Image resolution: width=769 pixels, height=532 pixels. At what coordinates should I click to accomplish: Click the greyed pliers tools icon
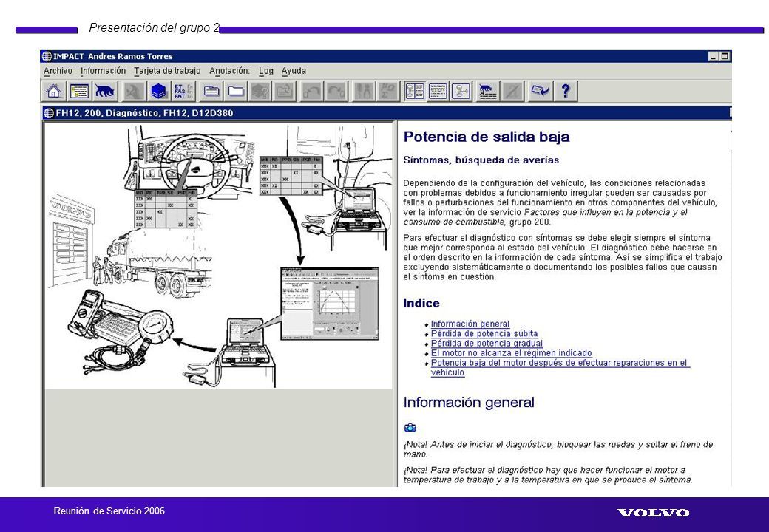[363, 91]
